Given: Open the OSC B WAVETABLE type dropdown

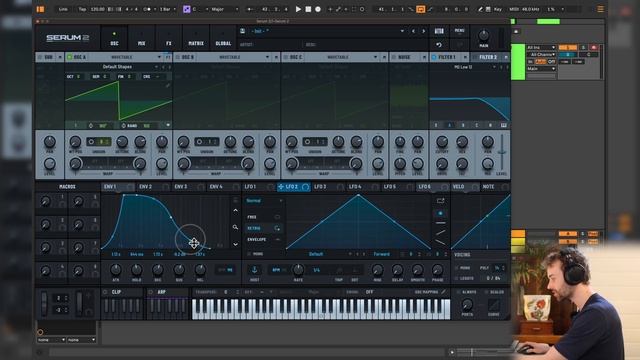Looking at the screenshot, I should pyautogui.click(x=233, y=57).
